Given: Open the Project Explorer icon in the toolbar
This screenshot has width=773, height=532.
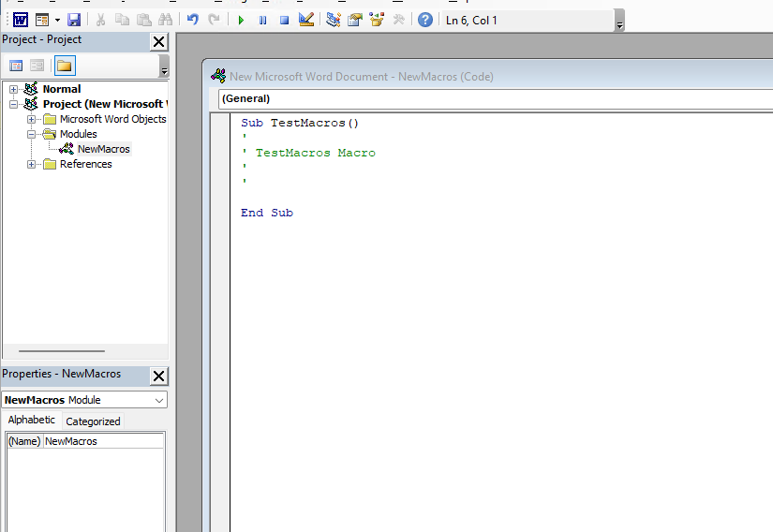Looking at the screenshot, I should (334, 20).
